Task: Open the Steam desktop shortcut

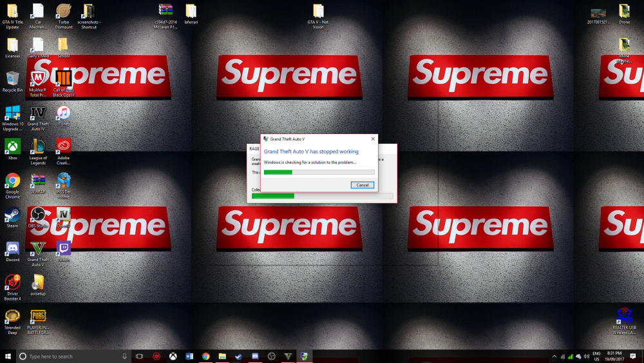Action: (12, 218)
